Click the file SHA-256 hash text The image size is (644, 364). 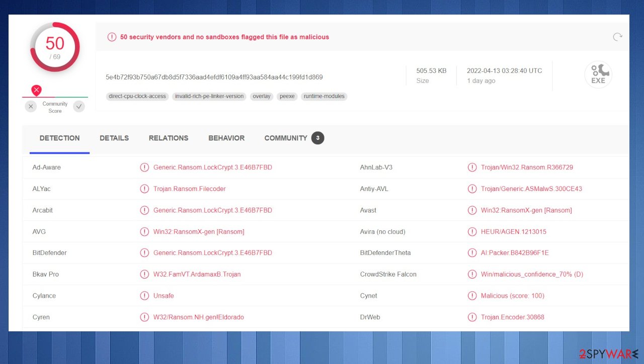click(x=214, y=77)
